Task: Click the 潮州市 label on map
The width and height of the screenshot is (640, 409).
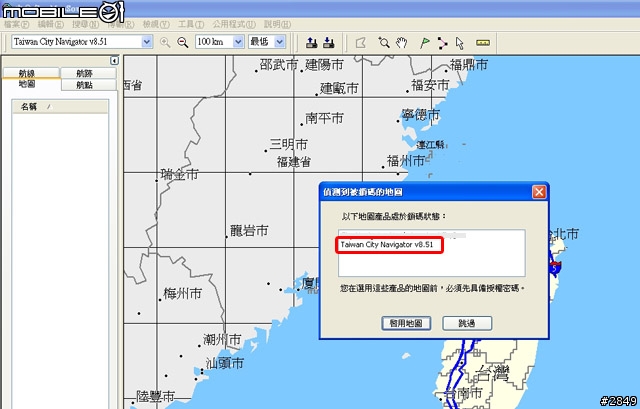Action: point(222,340)
